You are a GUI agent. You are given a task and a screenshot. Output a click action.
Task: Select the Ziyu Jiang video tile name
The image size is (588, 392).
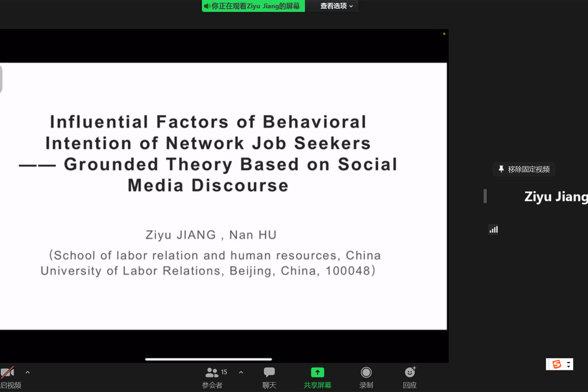pos(556,196)
